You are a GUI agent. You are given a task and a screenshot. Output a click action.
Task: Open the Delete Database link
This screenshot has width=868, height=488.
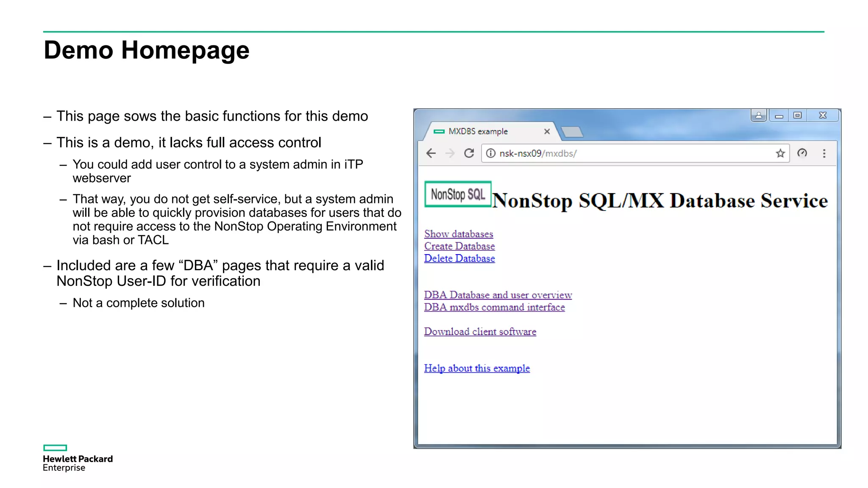tap(459, 258)
